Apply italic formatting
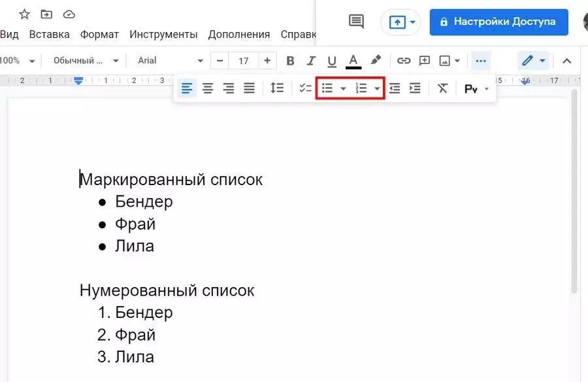 [311, 60]
